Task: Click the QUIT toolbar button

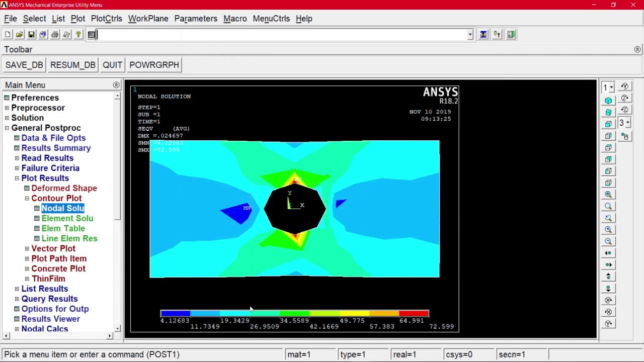Action: click(112, 65)
